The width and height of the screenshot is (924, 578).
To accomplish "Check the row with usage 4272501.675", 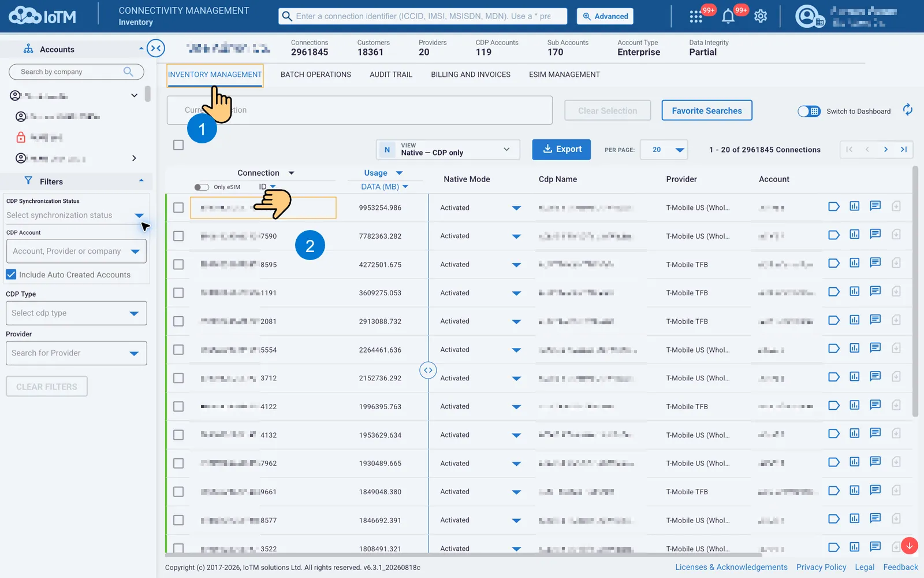I will click(x=178, y=264).
